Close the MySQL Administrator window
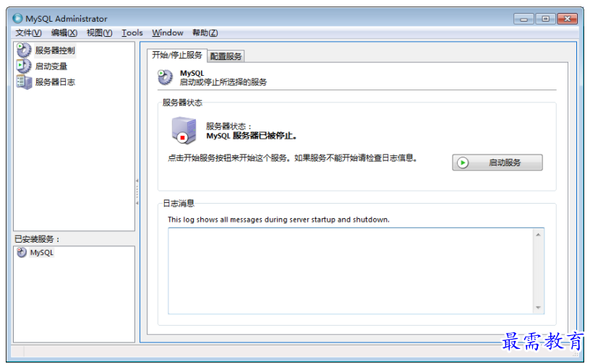The image size is (590, 364). tap(568, 19)
